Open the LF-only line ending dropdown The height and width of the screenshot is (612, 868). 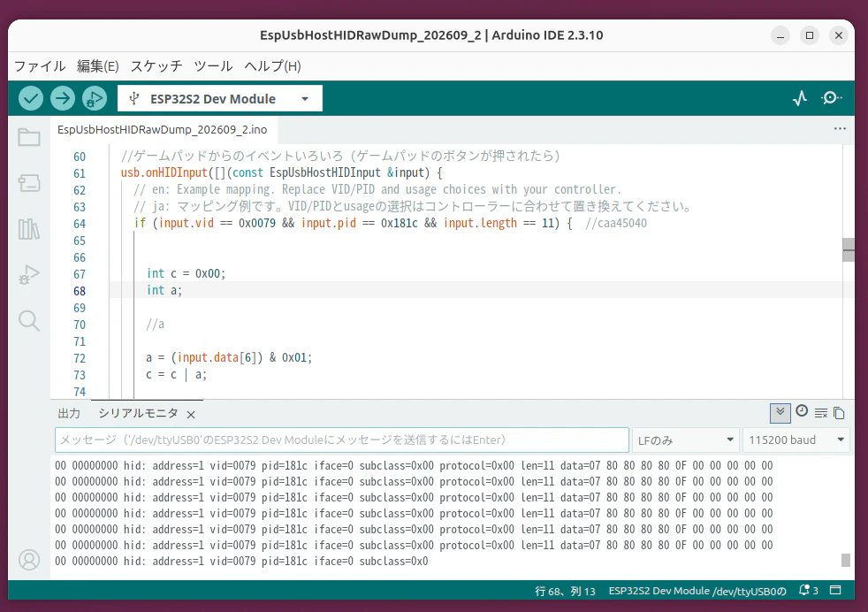tap(685, 440)
